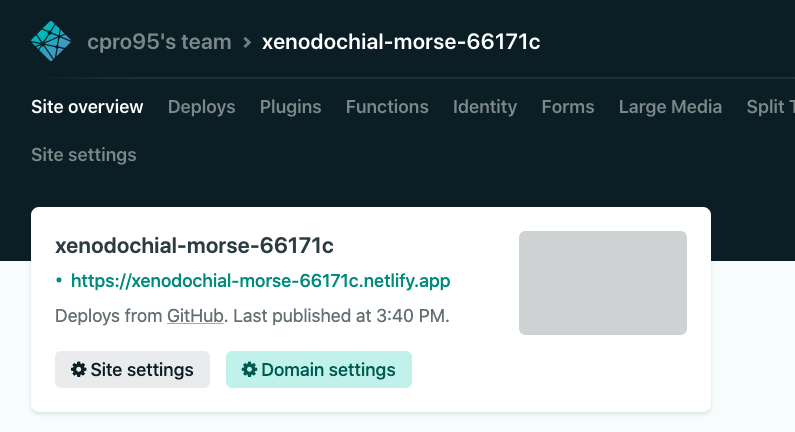This screenshot has width=795, height=432.
Task: Open the Identity tab
Action: point(485,107)
